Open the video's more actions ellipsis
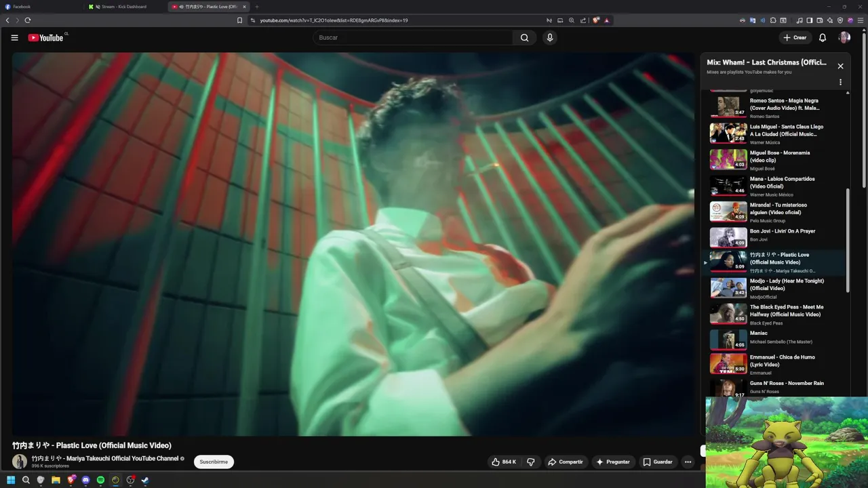This screenshot has width=868, height=488. (x=688, y=462)
